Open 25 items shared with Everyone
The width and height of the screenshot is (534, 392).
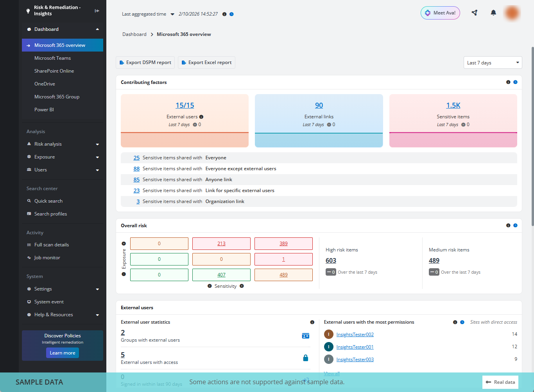136,158
